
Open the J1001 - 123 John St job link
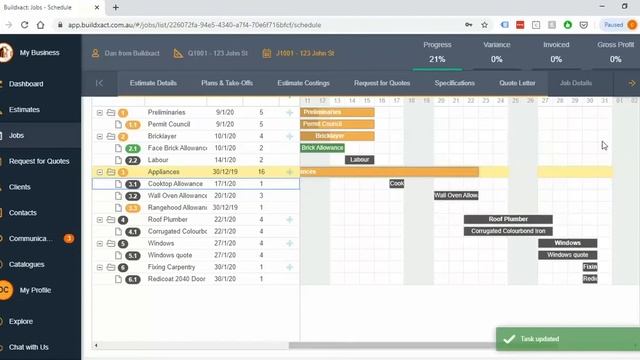[298, 53]
